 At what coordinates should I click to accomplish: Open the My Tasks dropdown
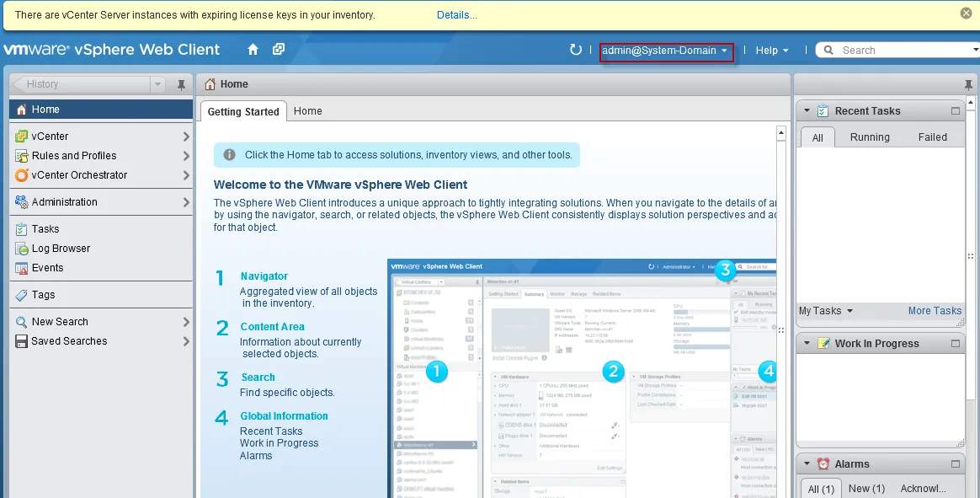pos(826,311)
